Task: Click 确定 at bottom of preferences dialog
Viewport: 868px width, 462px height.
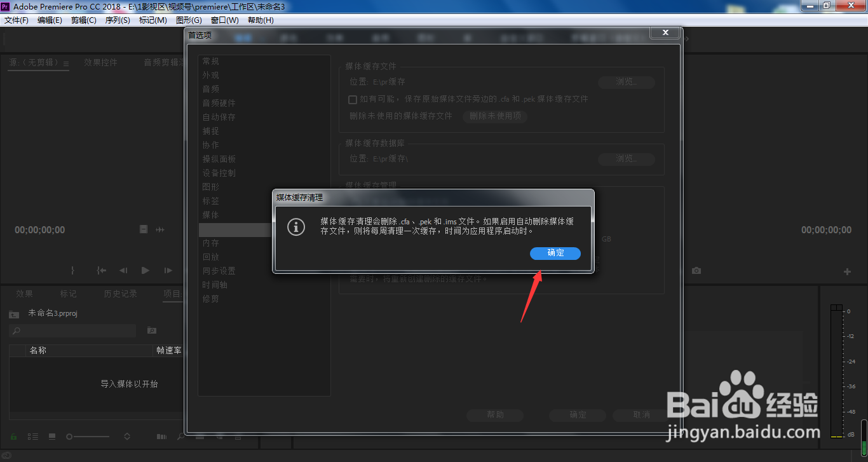Action: point(578,414)
